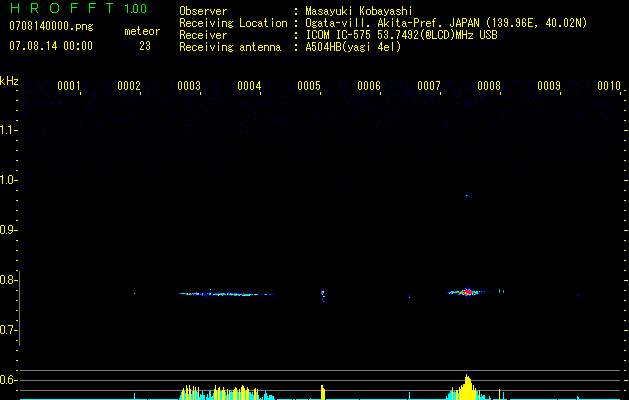Click the Observer label

[203, 11]
